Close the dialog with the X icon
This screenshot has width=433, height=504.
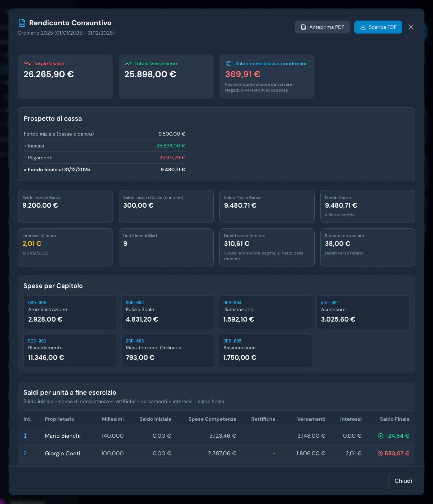(x=411, y=27)
